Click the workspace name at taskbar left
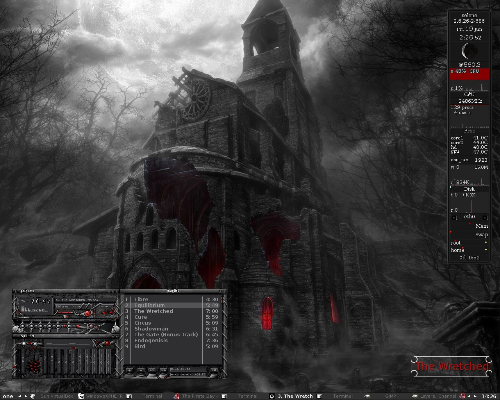 click(x=8, y=397)
